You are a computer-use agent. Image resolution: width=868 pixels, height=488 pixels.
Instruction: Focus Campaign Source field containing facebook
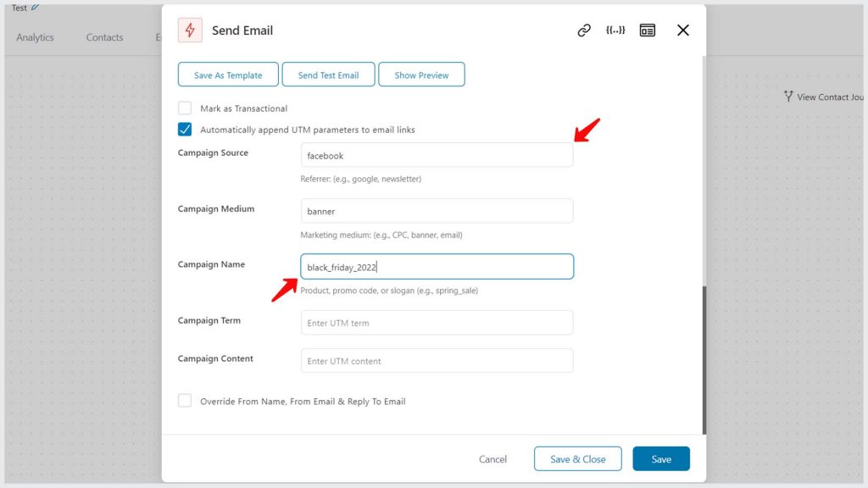click(437, 156)
